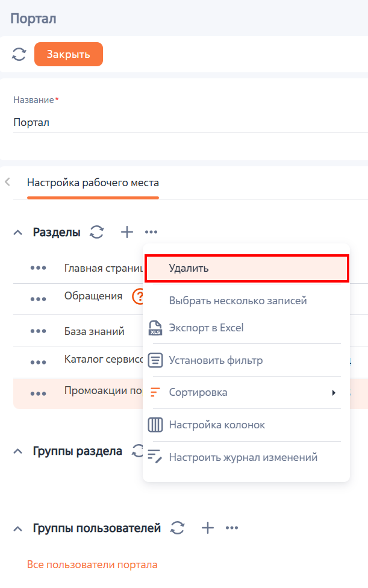Click the refresh icon next to Закрыть
368x588 pixels.
click(19, 54)
